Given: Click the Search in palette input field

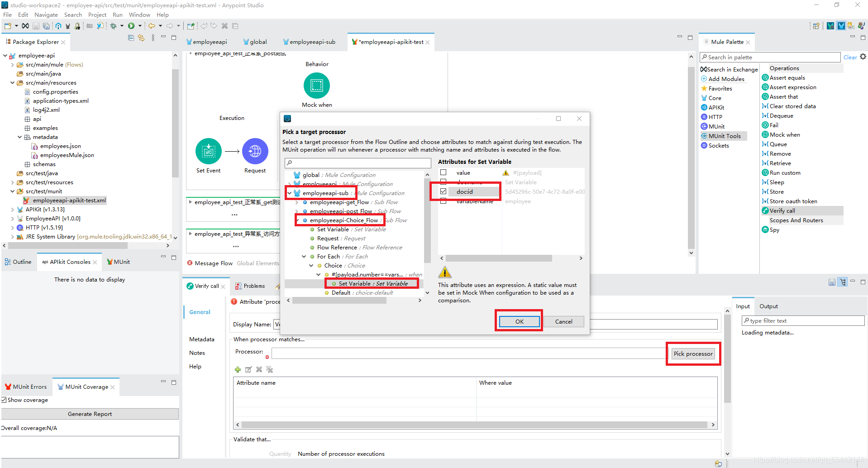Looking at the screenshot, I should [x=770, y=57].
